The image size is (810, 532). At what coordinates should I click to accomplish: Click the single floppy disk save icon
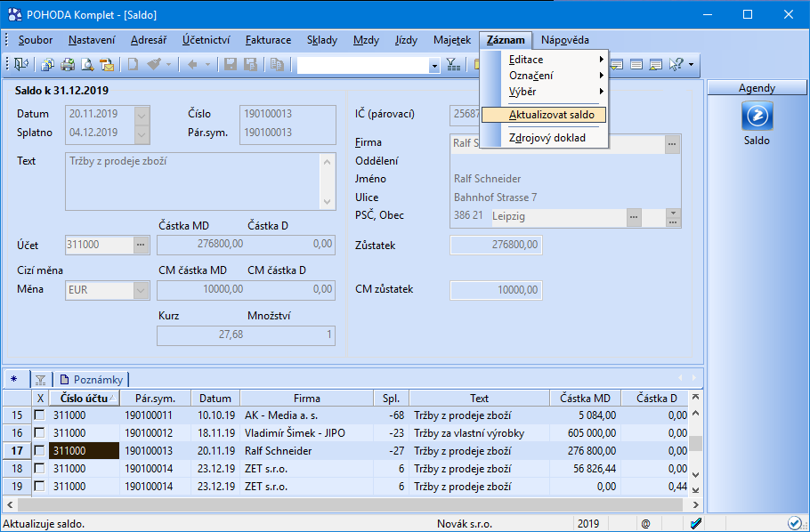coord(231,64)
